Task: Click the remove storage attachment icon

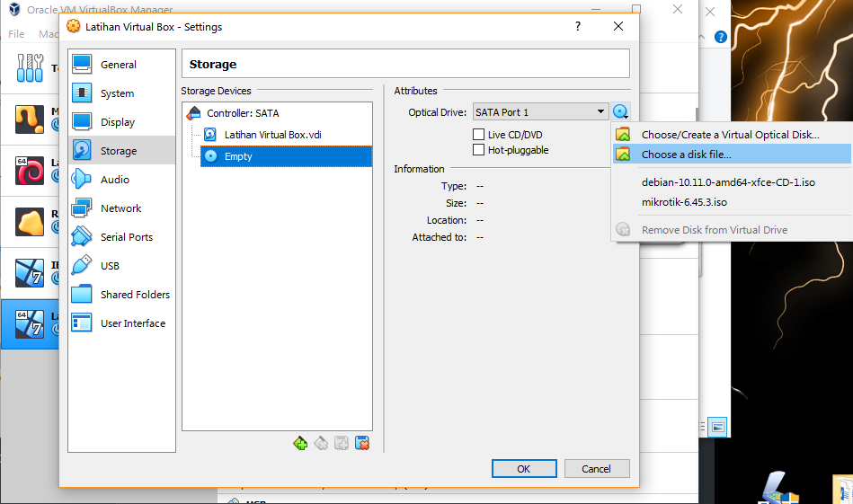Action: (362, 443)
